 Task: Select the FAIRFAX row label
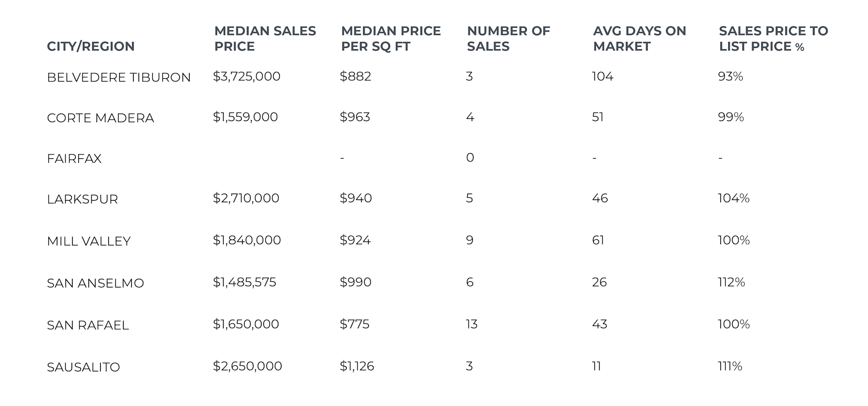74,159
